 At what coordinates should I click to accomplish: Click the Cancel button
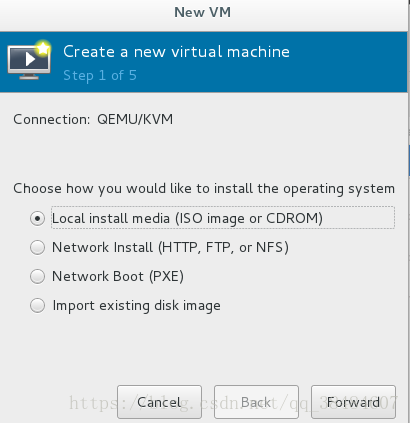[x=159, y=402]
